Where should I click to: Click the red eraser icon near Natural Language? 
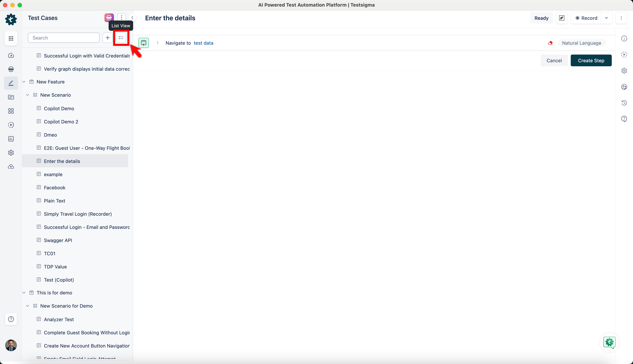(551, 43)
